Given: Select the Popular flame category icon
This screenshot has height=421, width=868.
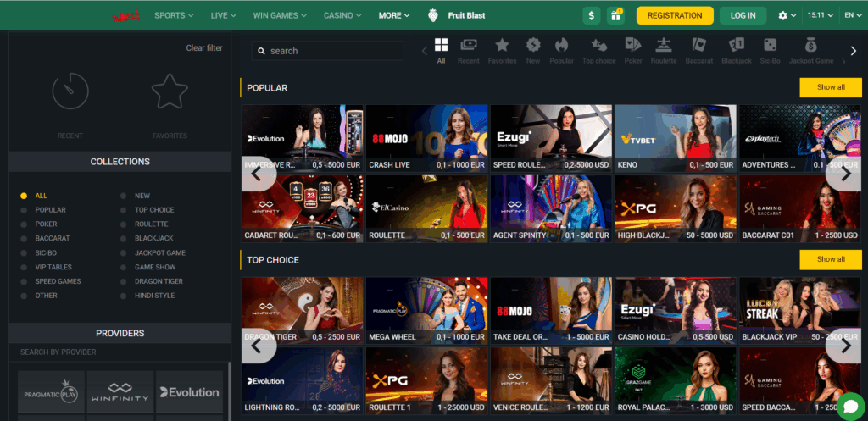Looking at the screenshot, I should click(561, 45).
